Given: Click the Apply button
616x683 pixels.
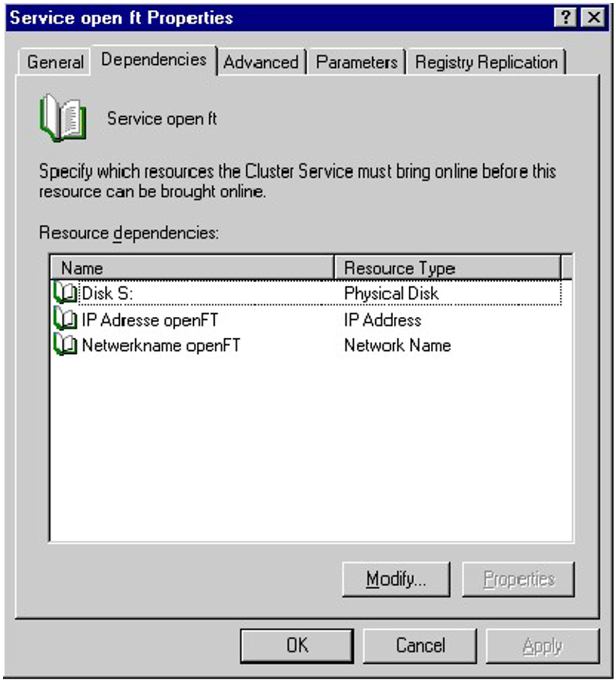Looking at the screenshot, I should (542, 645).
